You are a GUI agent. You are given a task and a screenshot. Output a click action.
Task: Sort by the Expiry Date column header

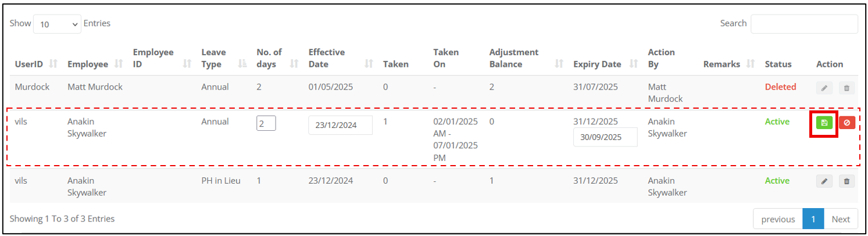[x=597, y=64]
